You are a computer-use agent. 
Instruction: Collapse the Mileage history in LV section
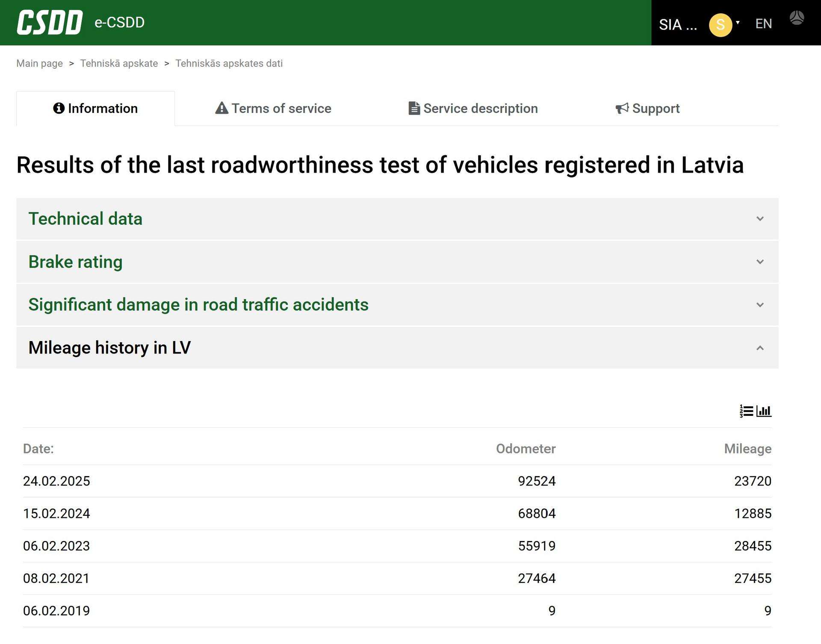397,348
